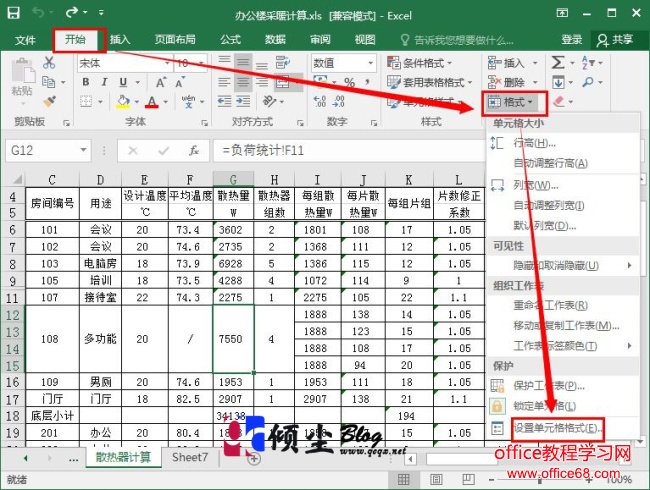Click the cell borders icon
Screen dimensions: 650x490
86,101
